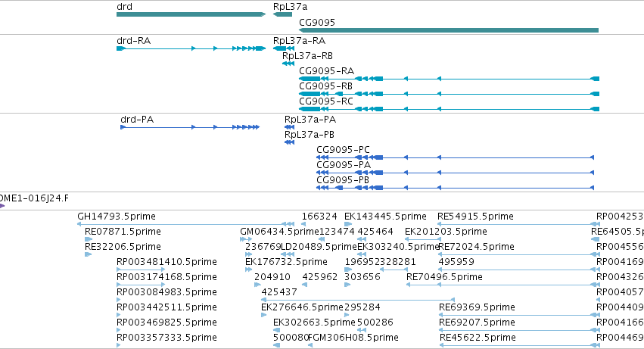Select GM06434.5prime EST label
Image resolution: width=644 pixels, height=349 pixels.
click(x=279, y=232)
